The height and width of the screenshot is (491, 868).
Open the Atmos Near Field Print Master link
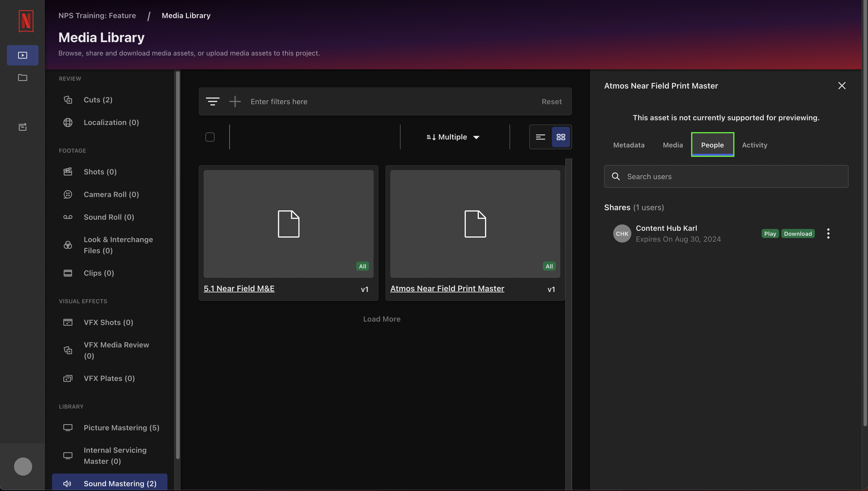(447, 288)
